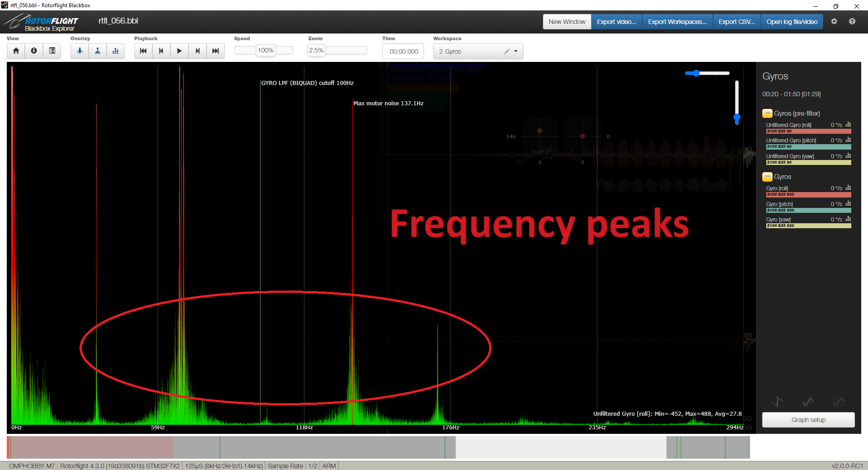Viewport: 868px width, 470px height.
Task: Show the field values table icon
Action: (52, 51)
